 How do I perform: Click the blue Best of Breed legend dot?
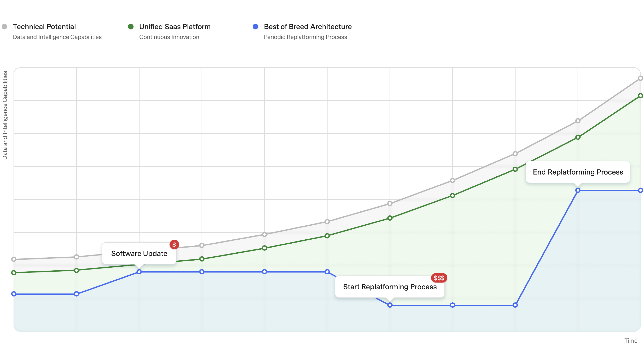point(255,26)
